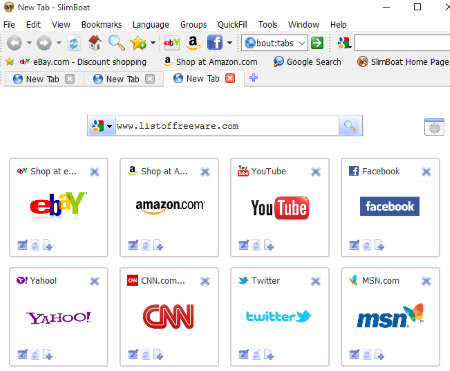Click the page-plus icon on eBay tile
The height and width of the screenshot is (371, 450).
tap(48, 245)
